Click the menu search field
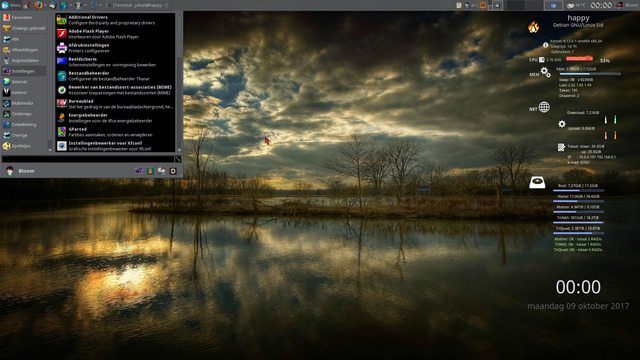Image resolution: width=640 pixels, height=360 pixels. pyautogui.click(x=88, y=159)
